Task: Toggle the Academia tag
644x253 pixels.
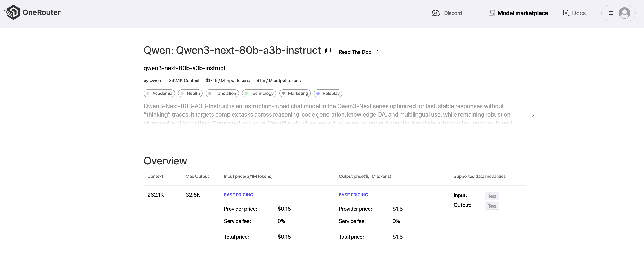Action: pyautogui.click(x=159, y=93)
